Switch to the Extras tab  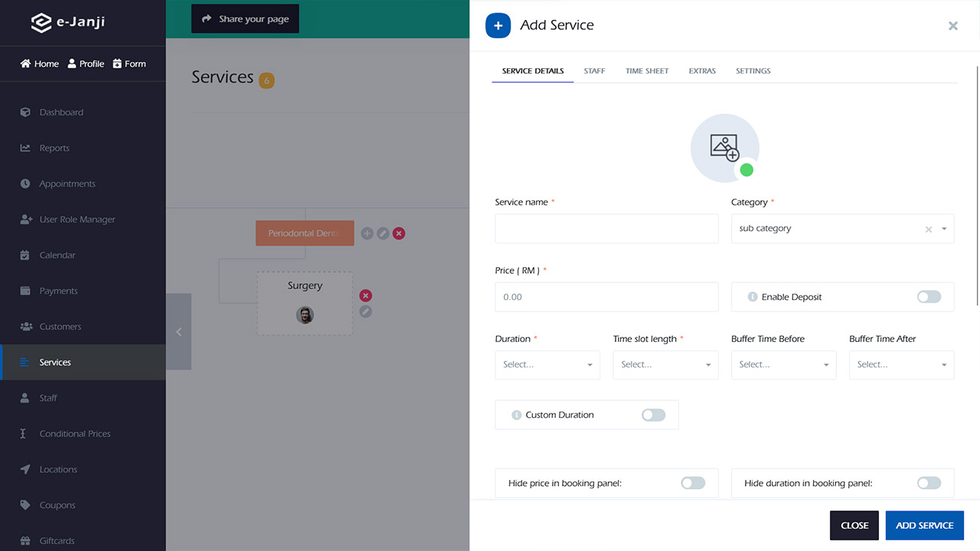[702, 70]
